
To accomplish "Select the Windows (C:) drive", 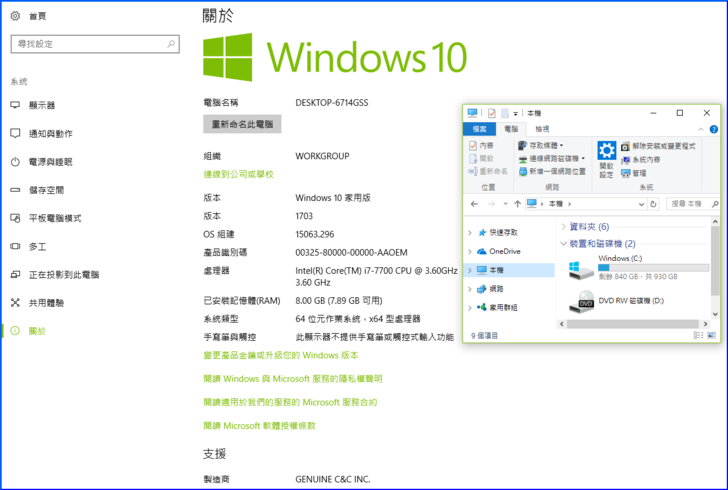I will [x=639, y=269].
